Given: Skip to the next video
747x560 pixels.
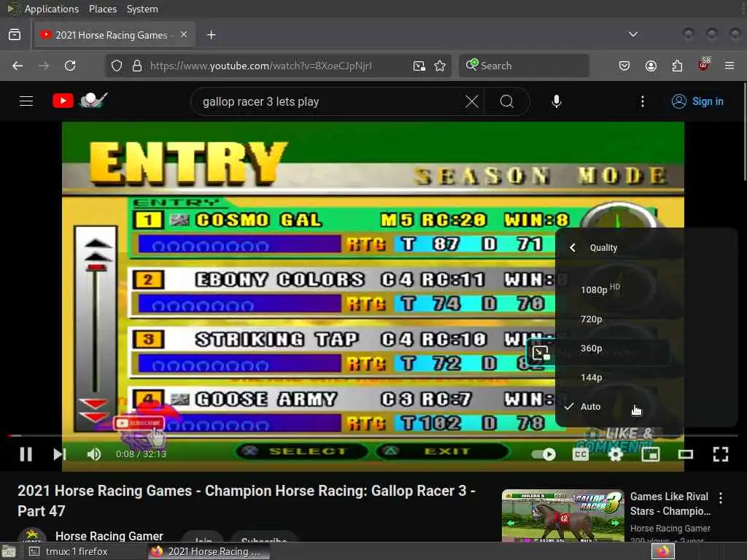Looking at the screenshot, I should point(59,454).
